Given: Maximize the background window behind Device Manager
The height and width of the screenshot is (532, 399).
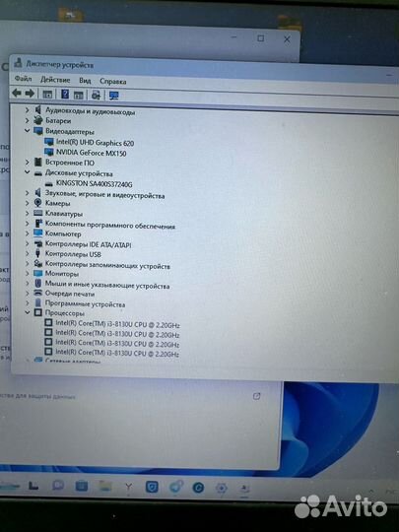Looking at the screenshot, I should point(260,38).
